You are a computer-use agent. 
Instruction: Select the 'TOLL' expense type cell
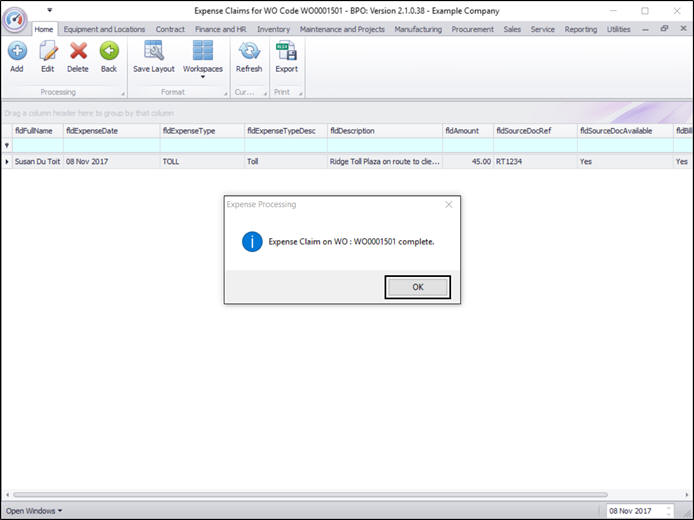pyautogui.click(x=202, y=162)
